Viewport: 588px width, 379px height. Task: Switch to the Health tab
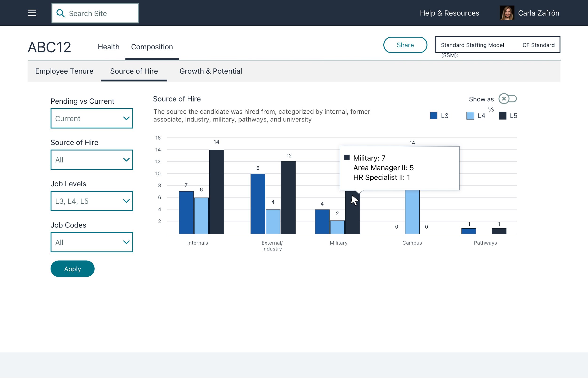pos(108,47)
